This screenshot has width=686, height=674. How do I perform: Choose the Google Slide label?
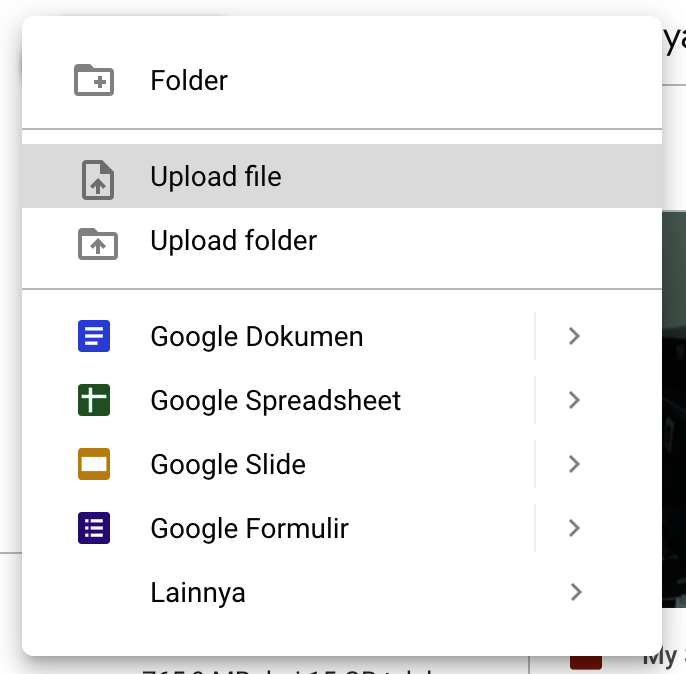point(228,464)
